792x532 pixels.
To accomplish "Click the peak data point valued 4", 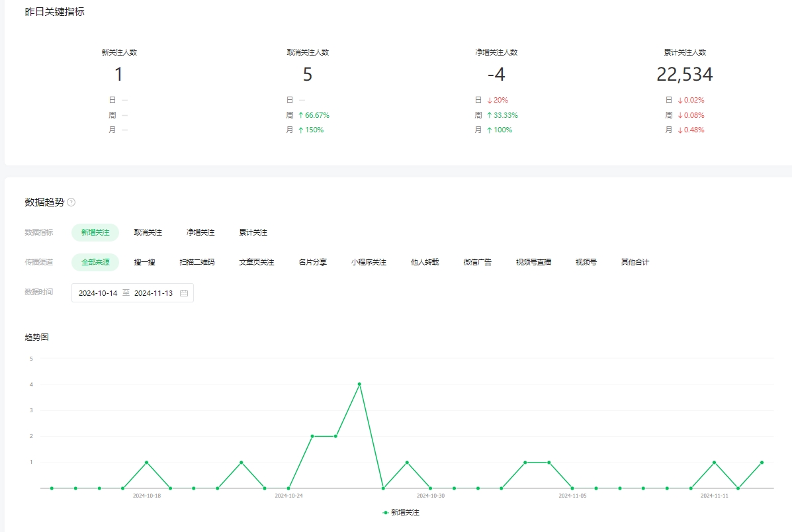I will 359,384.
